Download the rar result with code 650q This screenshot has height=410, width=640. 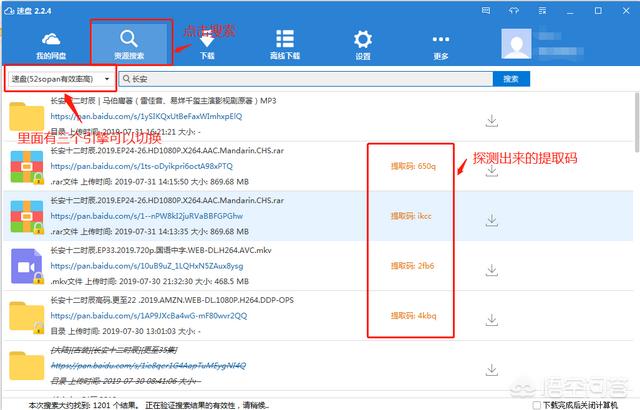(x=492, y=171)
